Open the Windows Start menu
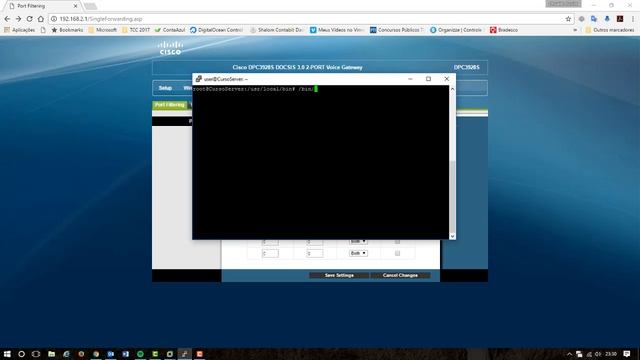Viewport: 640px width, 360px height. 7,354
